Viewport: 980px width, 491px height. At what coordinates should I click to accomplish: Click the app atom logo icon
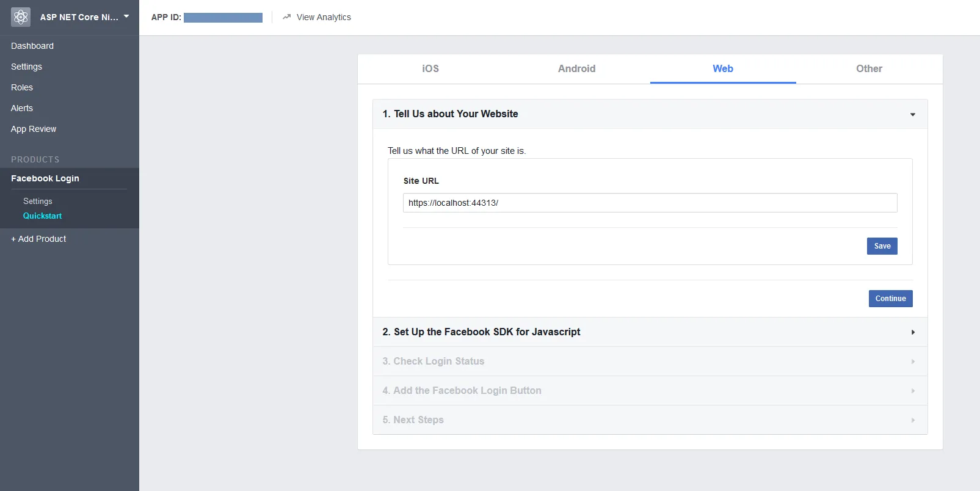tap(21, 17)
